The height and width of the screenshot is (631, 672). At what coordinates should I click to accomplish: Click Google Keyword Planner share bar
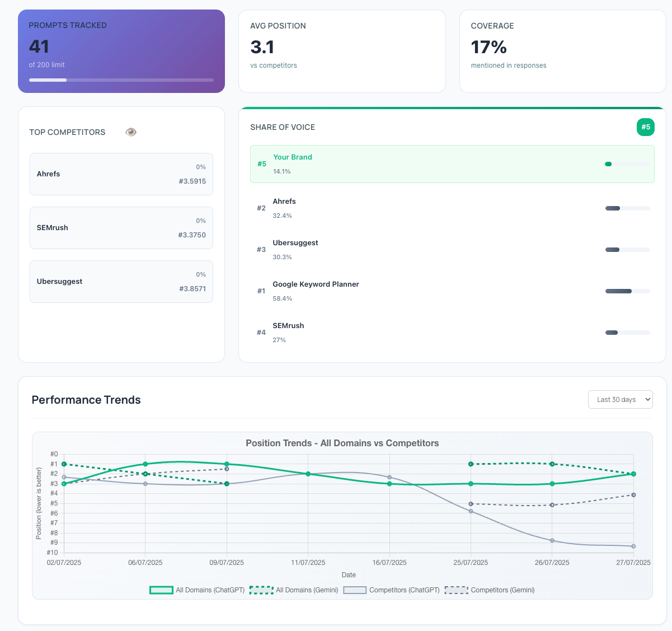click(x=627, y=291)
